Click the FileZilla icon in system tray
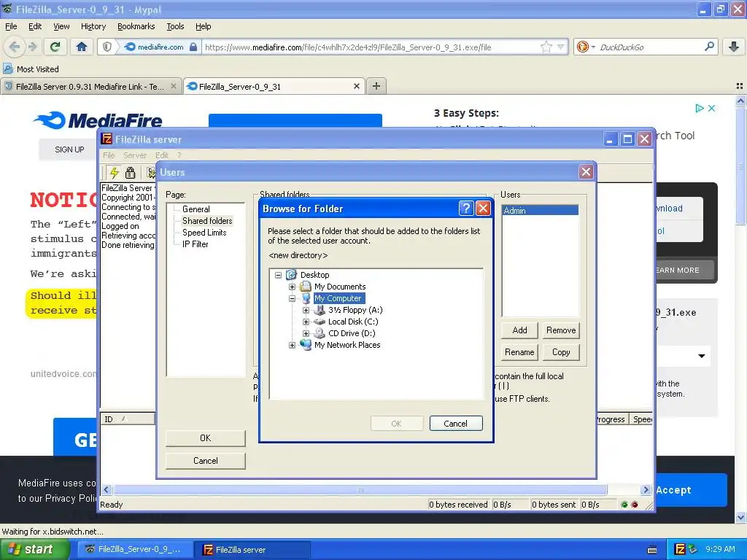The width and height of the screenshot is (747, 560). point(680,549)
